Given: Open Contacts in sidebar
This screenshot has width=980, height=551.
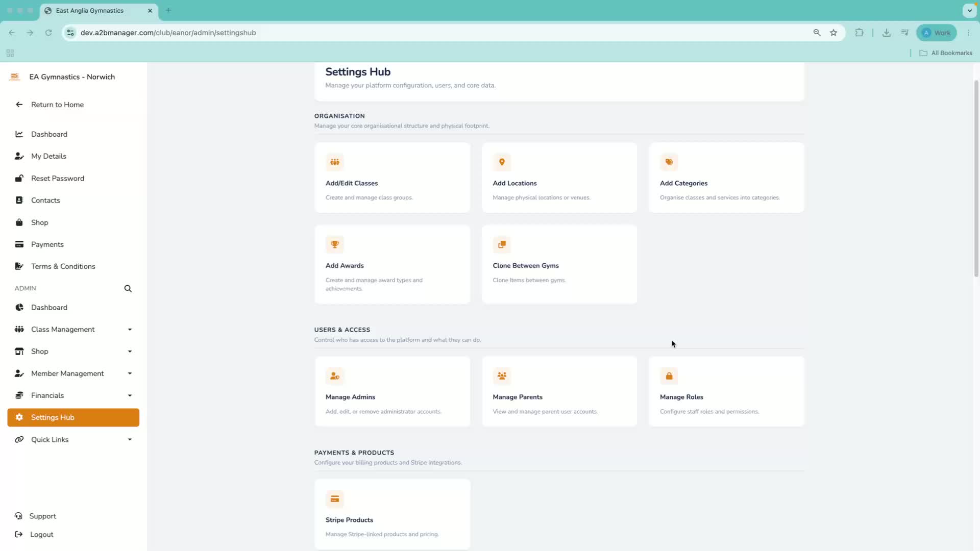Looking at the screenshot, I should click(73, 201).
